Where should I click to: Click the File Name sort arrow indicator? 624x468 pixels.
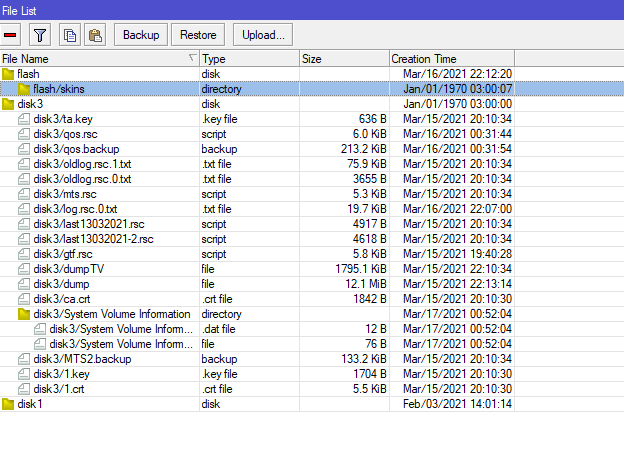point(193,58)
